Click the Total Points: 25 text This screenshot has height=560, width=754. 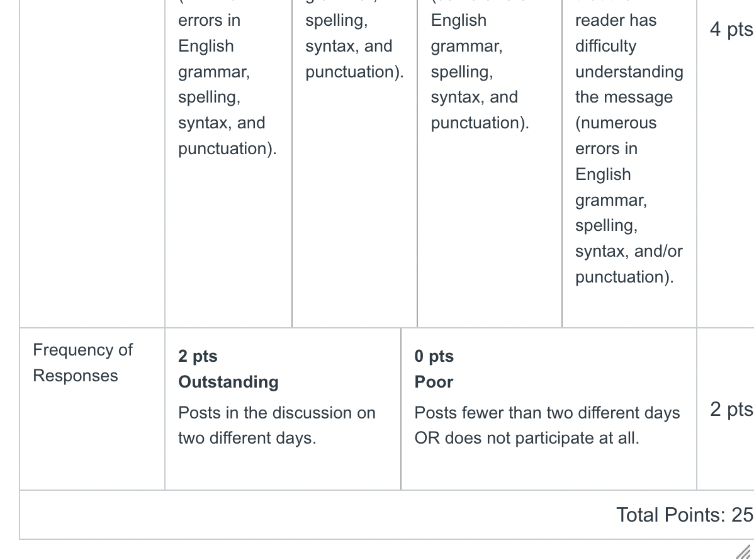click(685, 515)
